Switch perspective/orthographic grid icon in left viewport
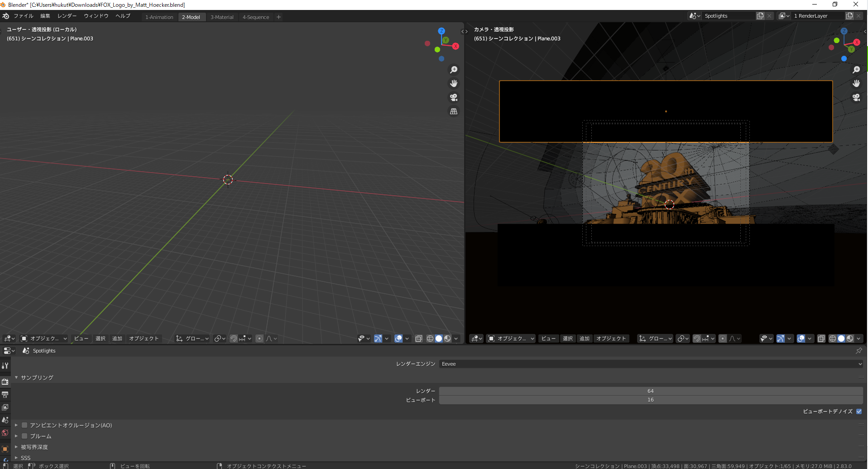The height and width of the screenshot is (469, 868). pos(453,111)
